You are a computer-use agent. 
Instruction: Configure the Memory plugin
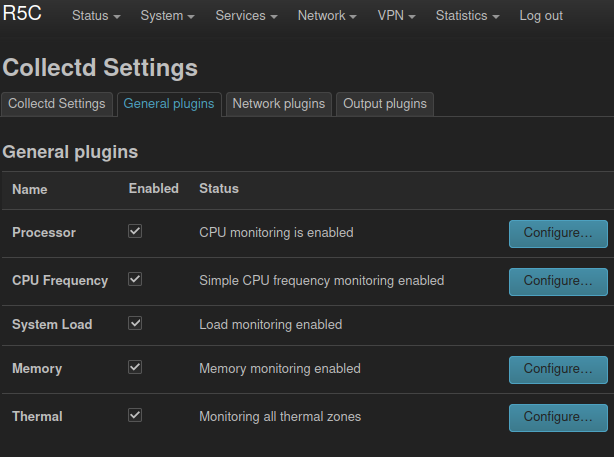(x=558, y=370)
